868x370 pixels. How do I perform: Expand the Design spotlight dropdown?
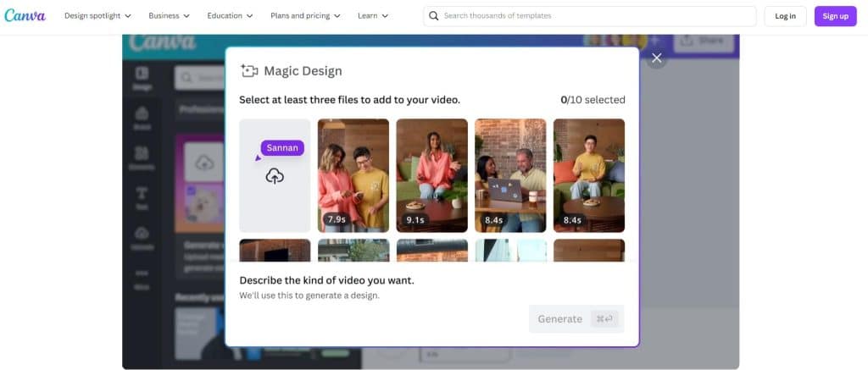point(98,16)
